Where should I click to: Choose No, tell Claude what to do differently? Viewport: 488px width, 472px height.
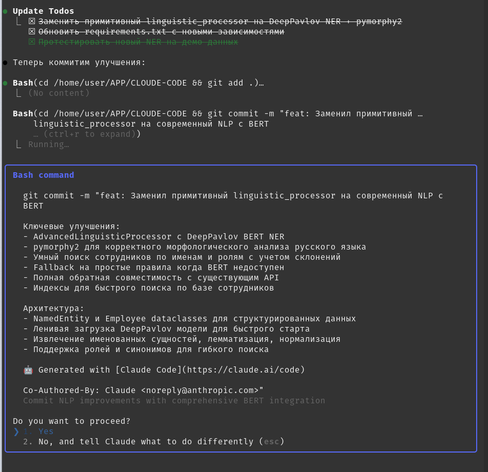tap(153, 442)
